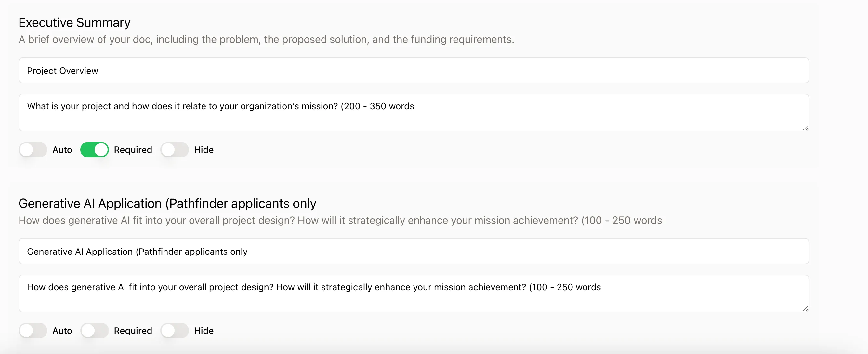Click the 'Hide' text label in Executive Summary
Image resolution: width=868 pixels, height=354 pixels.
[204, 150]
